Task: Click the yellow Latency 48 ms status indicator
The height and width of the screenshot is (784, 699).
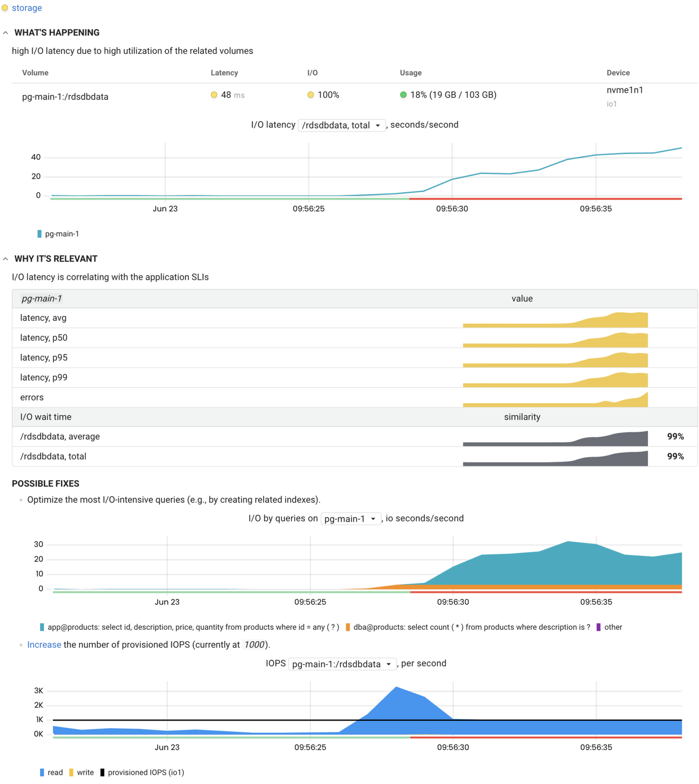Action: click(214, 95)
